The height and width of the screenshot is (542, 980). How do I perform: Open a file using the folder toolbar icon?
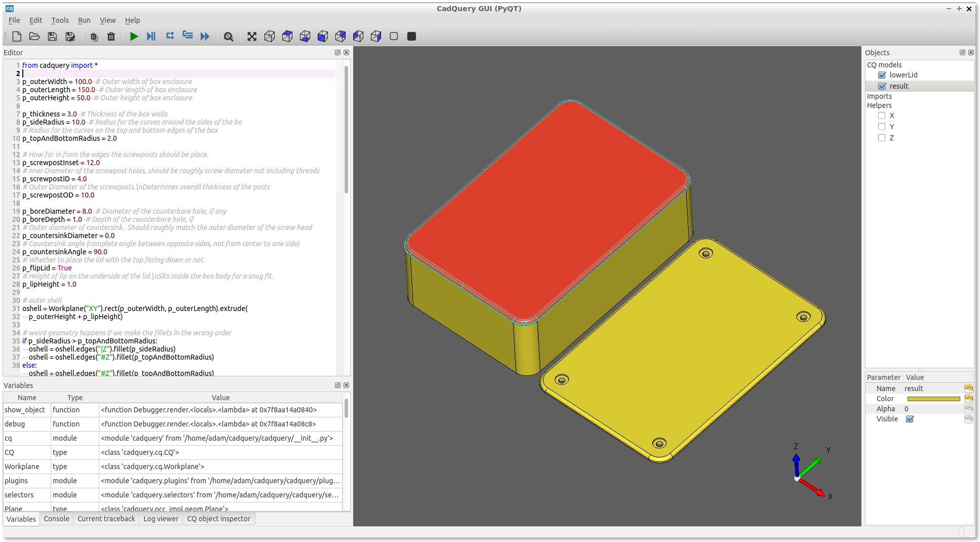pos(34,36)
